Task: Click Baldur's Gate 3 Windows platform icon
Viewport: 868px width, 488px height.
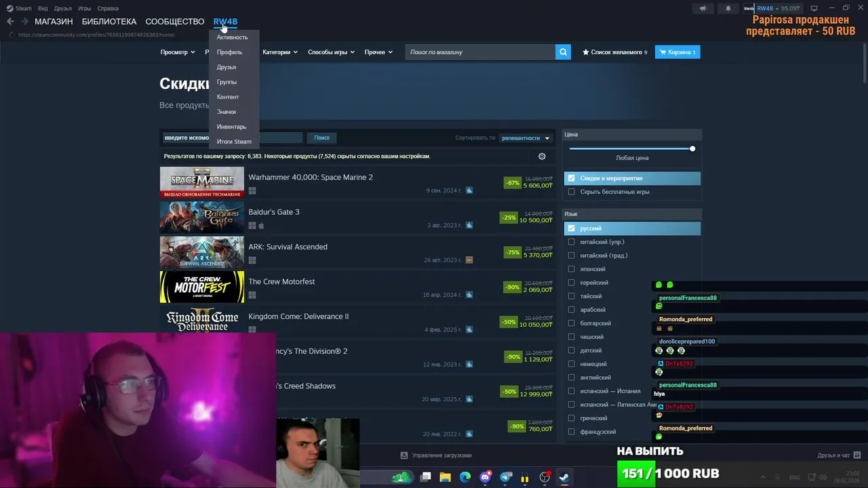Action: tap(252, 226)
